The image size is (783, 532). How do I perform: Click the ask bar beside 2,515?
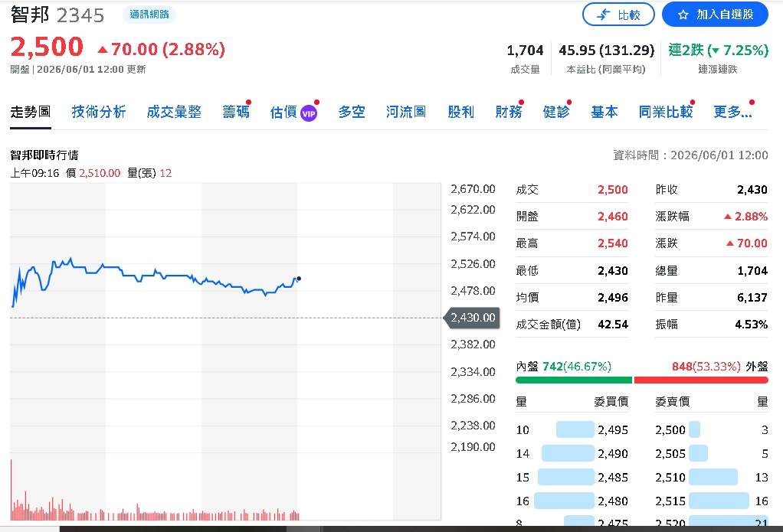719,501
